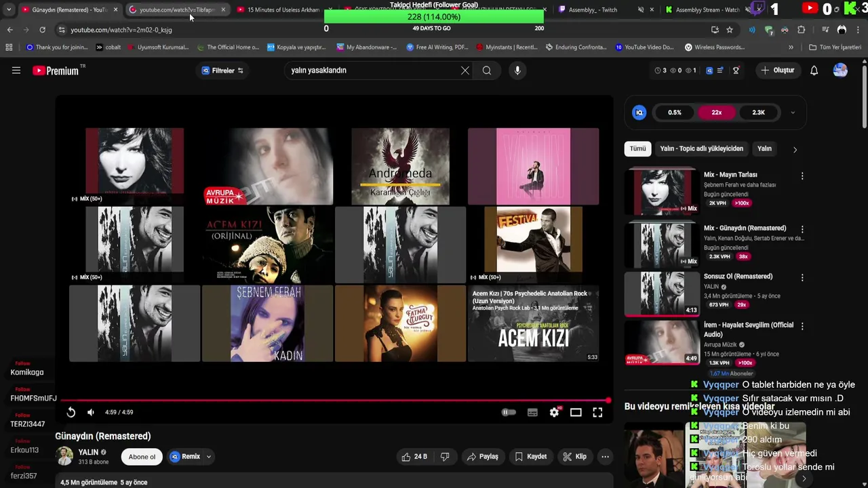The width and height of the screenshot is (868, 488).
Task: Open YouTube notifications bell
Action: point(814,70)
